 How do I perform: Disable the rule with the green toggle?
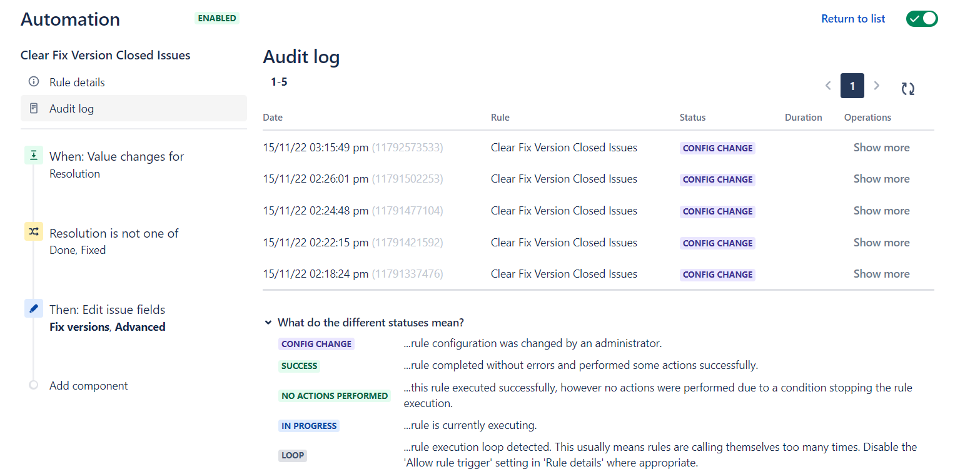922,19
